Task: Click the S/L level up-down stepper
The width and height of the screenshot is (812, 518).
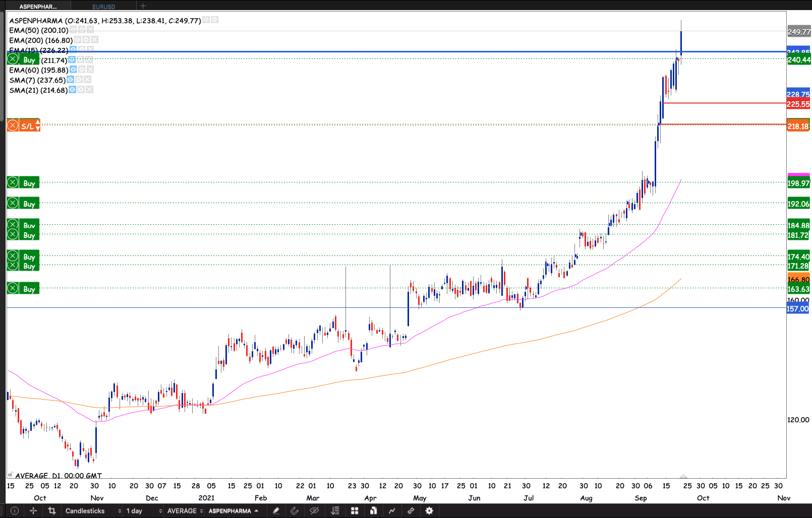Action: [38, 125]
